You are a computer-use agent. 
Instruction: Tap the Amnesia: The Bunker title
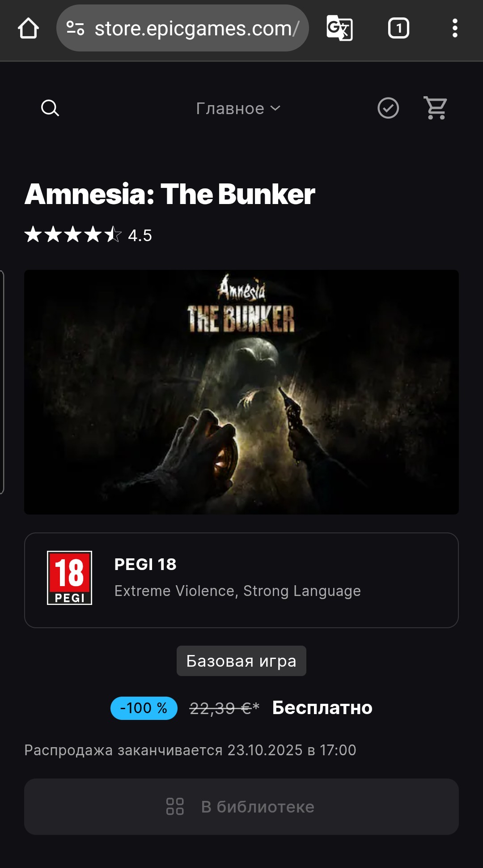pyautogui.click(x=170, y=194)
